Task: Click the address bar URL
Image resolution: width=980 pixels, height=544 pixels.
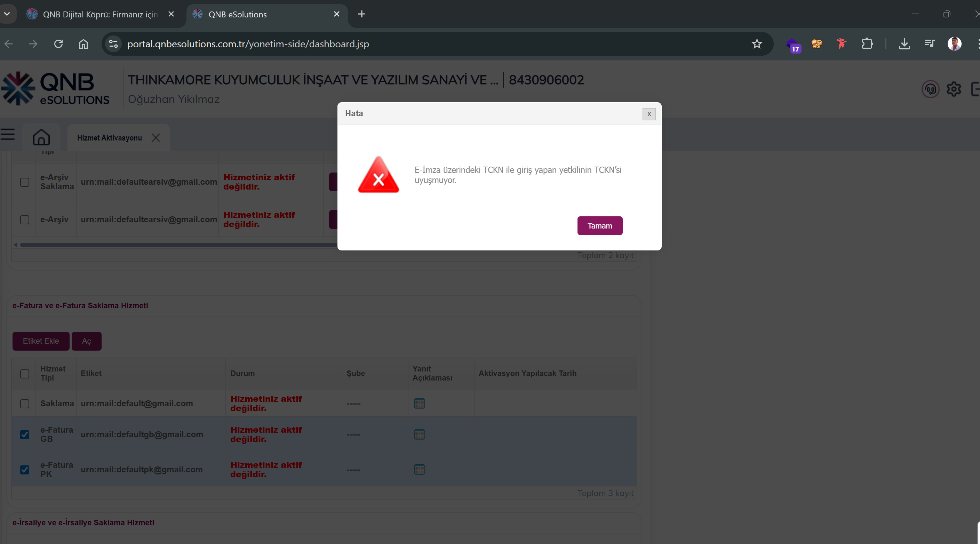Action: click(248, 44)
